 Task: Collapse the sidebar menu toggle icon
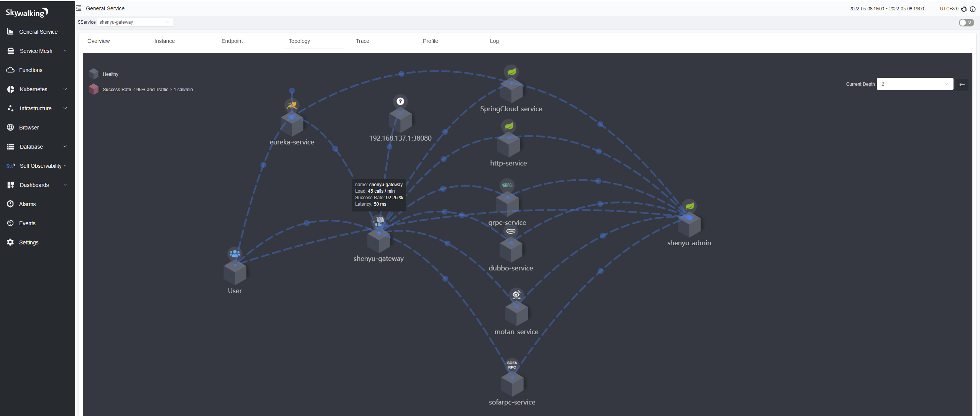pos(79,8)
